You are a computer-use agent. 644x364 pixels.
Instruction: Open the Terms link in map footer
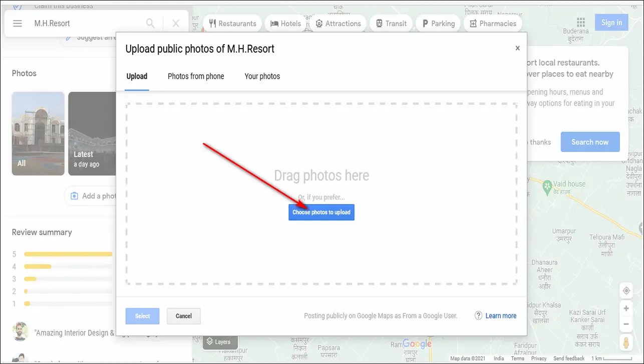pos(517,358)
